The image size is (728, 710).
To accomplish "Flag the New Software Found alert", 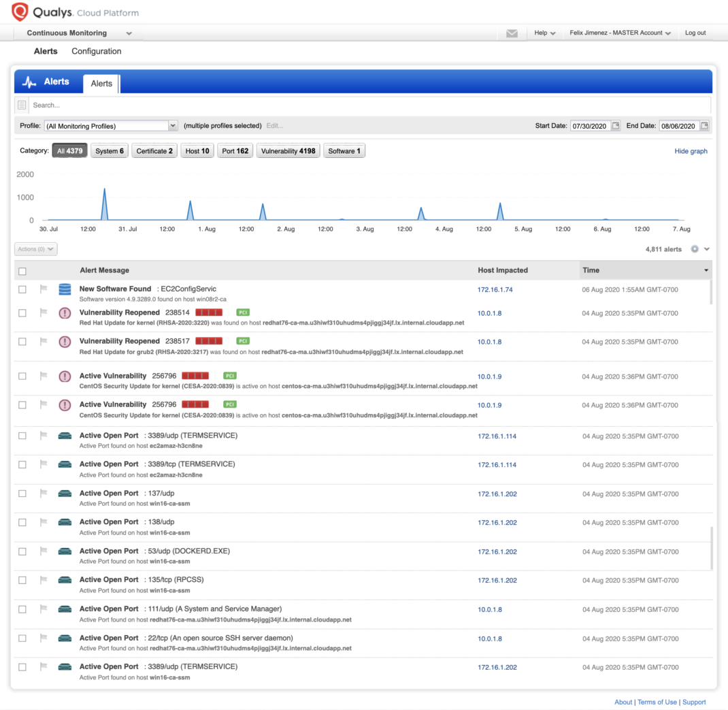I will click(44, 289).
